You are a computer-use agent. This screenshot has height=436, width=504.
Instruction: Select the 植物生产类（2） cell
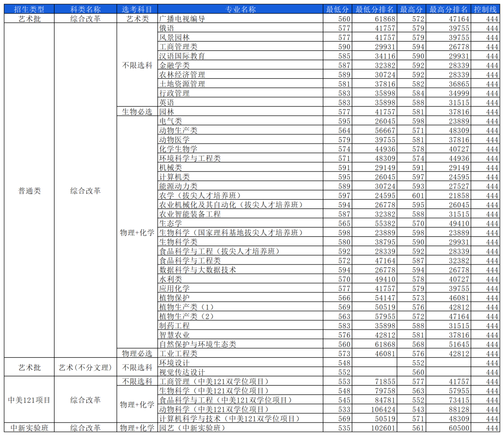click(240, 317)
